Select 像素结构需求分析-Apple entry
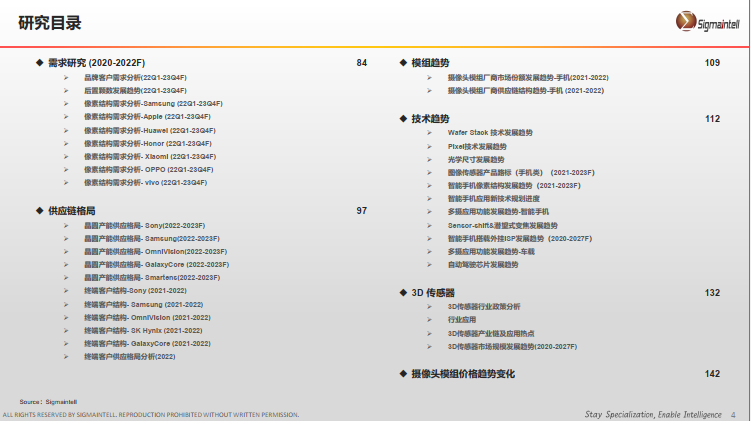This screenshot has width=751, height=421. (x=147, y=117)
